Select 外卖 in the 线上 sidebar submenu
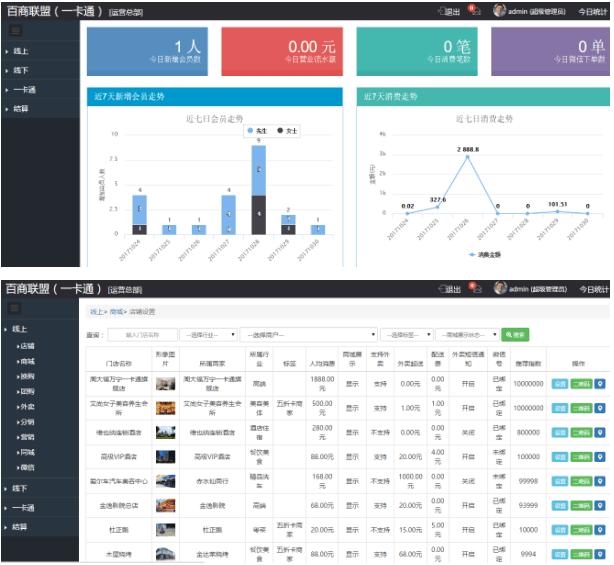 pyautogui.click(x=27, y=408)
